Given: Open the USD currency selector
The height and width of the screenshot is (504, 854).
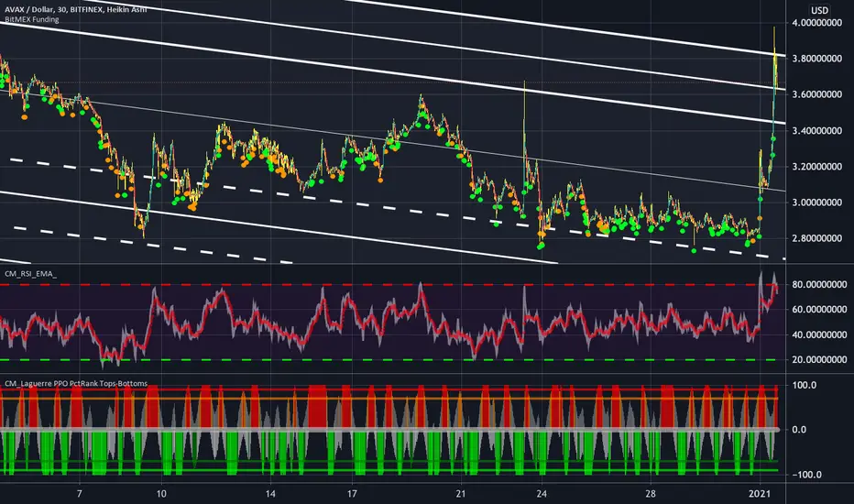Looking at the screenshot, I should pyautogui.click(x=819, y=10).
